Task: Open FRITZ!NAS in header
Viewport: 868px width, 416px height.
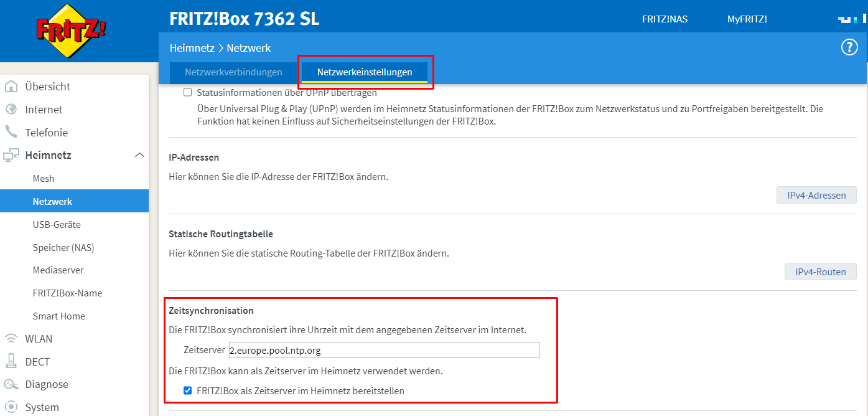Action: coord(665,19)
